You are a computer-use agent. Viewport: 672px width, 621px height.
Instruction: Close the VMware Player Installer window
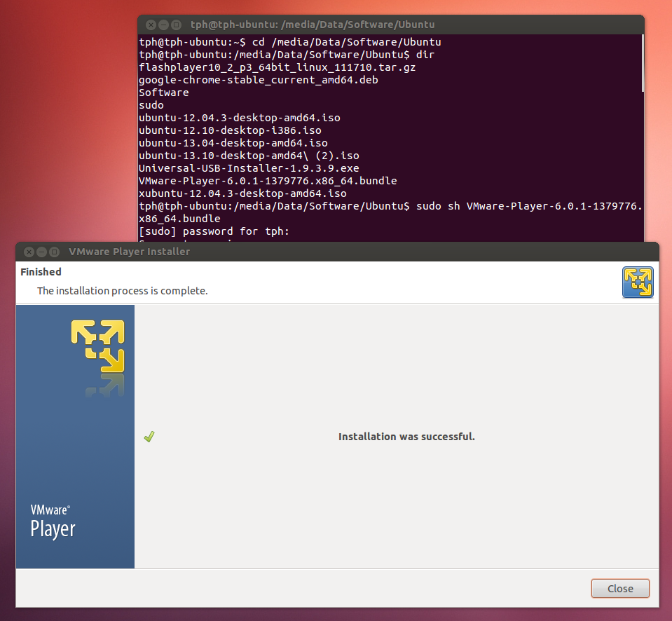coord(29,252)
